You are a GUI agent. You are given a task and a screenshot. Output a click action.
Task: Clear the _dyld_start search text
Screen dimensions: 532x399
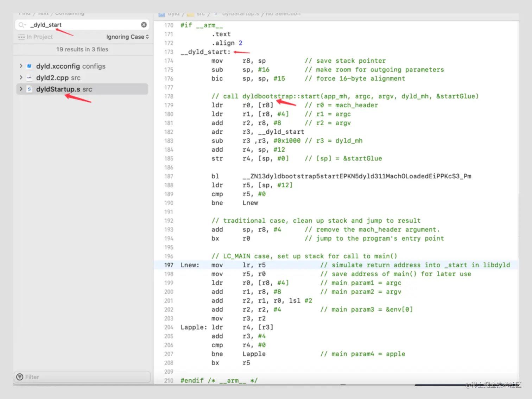click(x=144, y=25)
